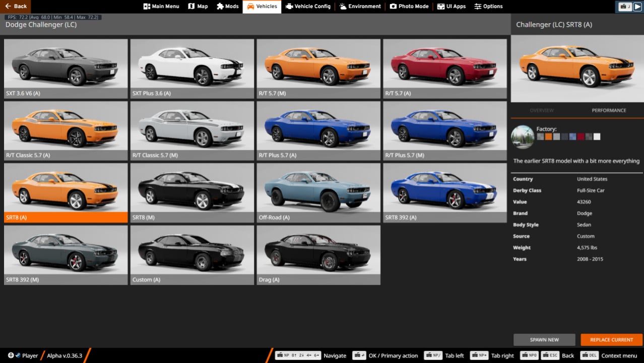Open Vehicle Config menu
This screenshot has height=363, width=644.
point(308,6)
